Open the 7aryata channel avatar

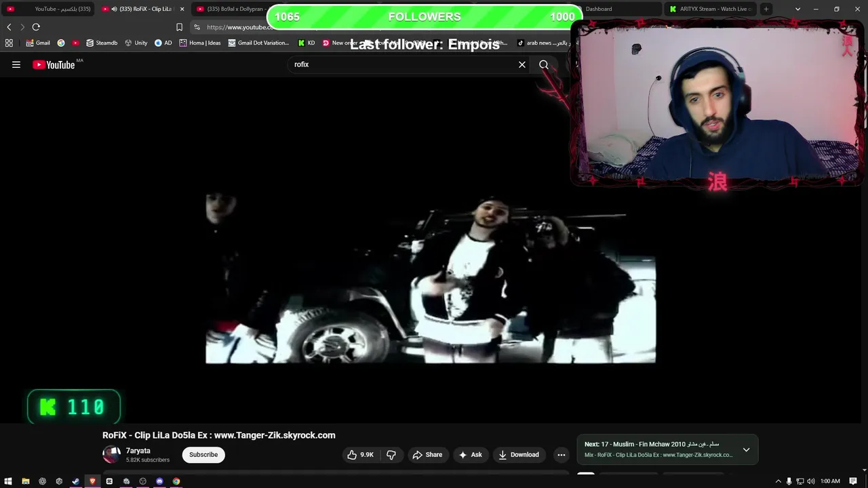111,454
